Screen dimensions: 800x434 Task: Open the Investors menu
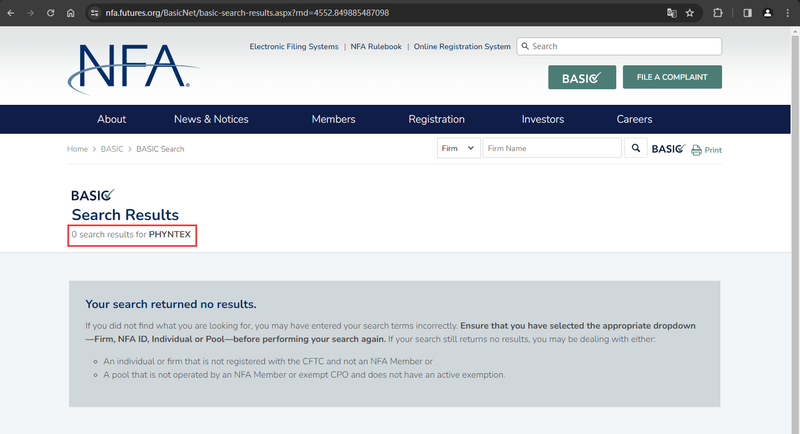(x=543, y=119)
